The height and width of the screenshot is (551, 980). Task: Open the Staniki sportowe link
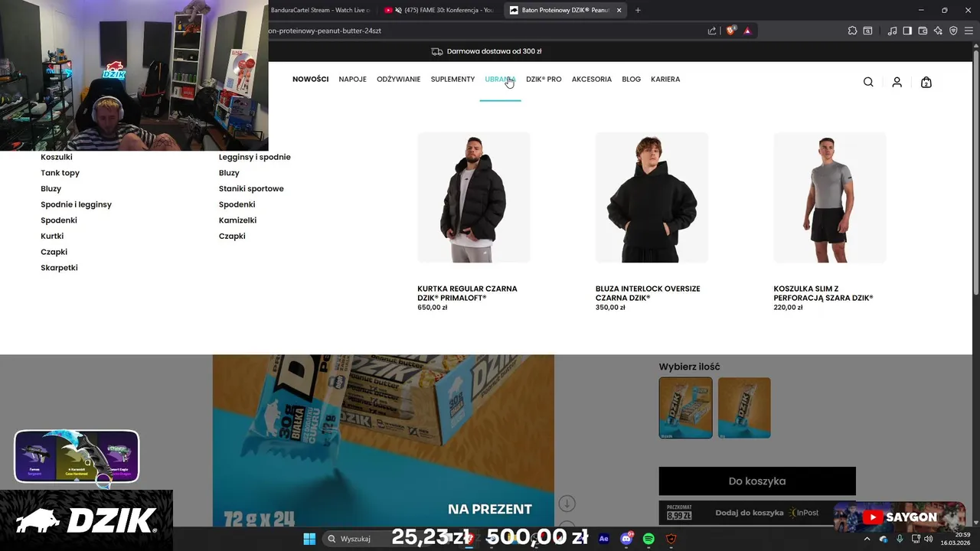(x=251, y=188)
